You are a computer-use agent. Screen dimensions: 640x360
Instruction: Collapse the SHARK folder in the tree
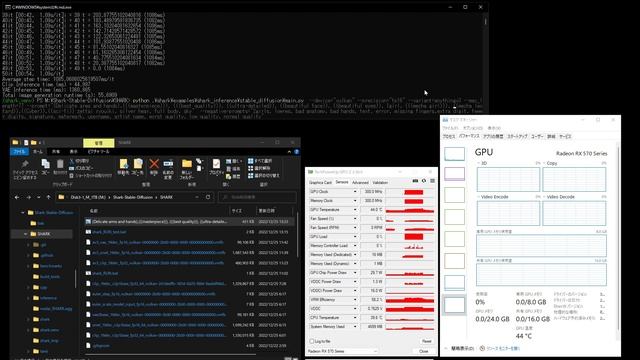pos(25,234)
